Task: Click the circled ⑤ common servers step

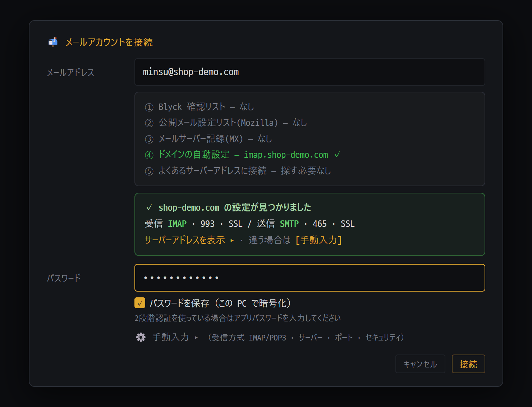Action: 149,171
